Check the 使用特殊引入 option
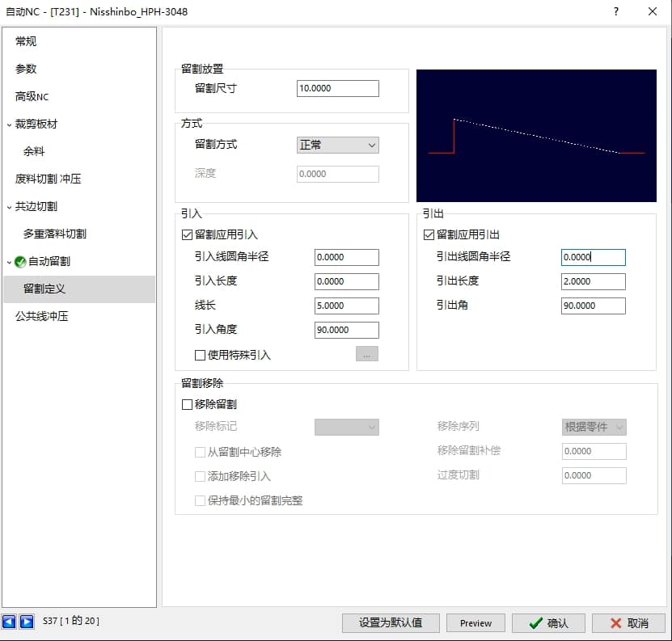The image size is (672, 641). pyautogui.click(x=201, y=355)
